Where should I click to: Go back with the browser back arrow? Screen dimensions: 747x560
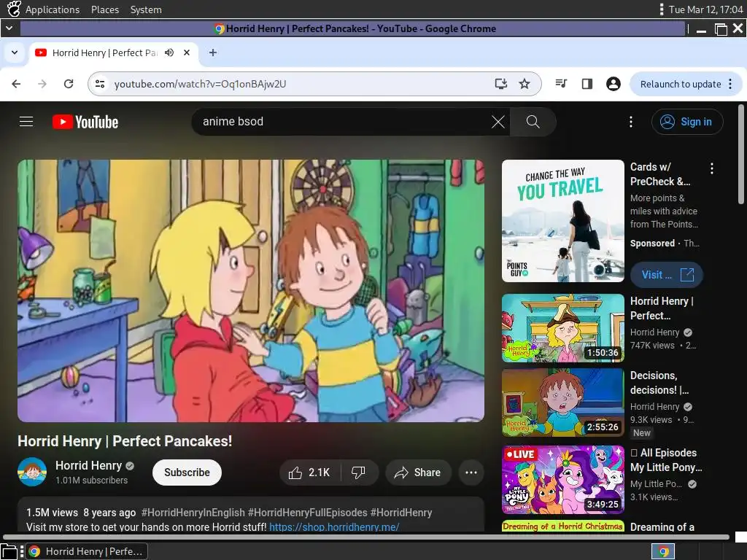[x=16, y=84]
